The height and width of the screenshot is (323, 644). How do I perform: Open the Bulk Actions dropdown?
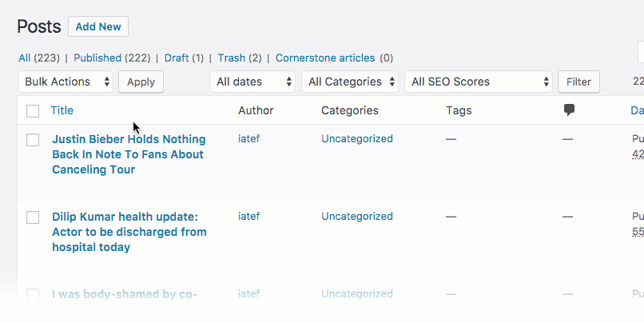(66, 82)
